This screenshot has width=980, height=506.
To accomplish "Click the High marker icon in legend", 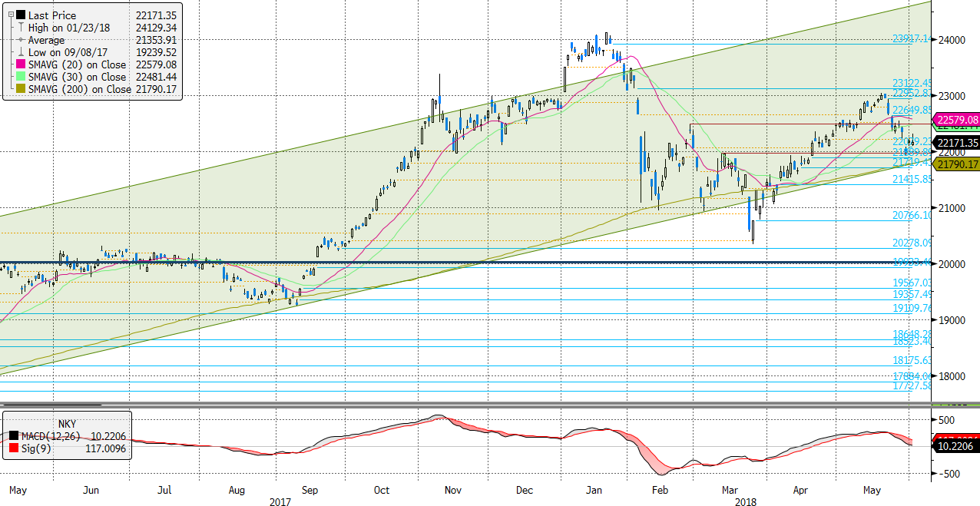I will tap(20, 28).
